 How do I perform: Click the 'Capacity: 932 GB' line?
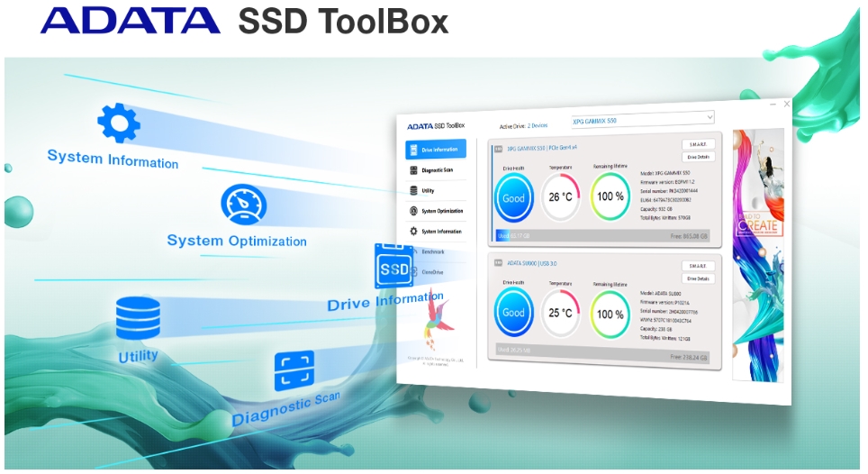tap(656, 209)
